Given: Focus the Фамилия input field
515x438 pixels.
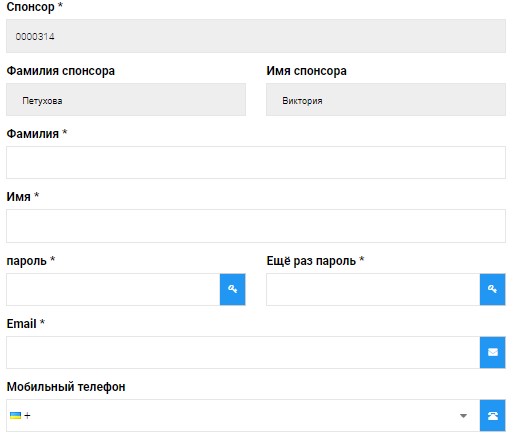Looking at the screenshot, I should click(x=256, y=162).
